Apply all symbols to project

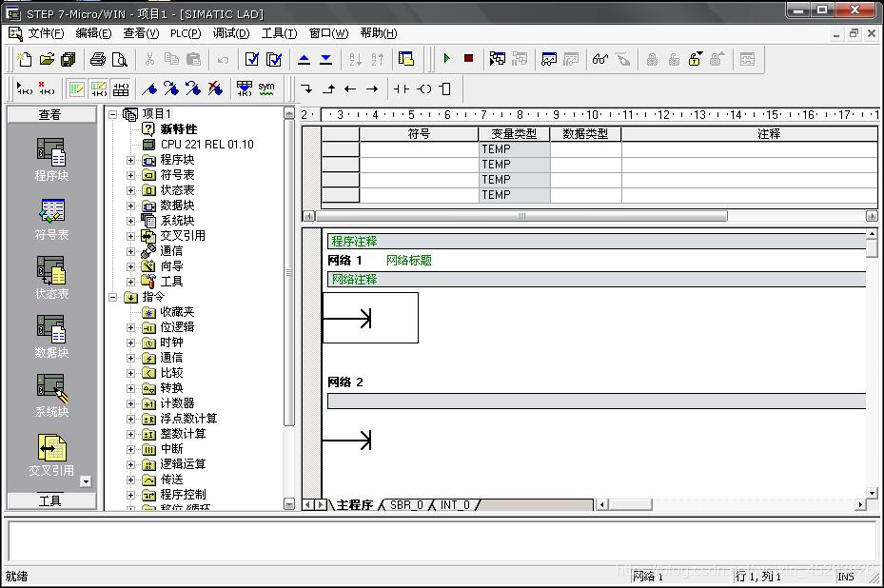245,88
